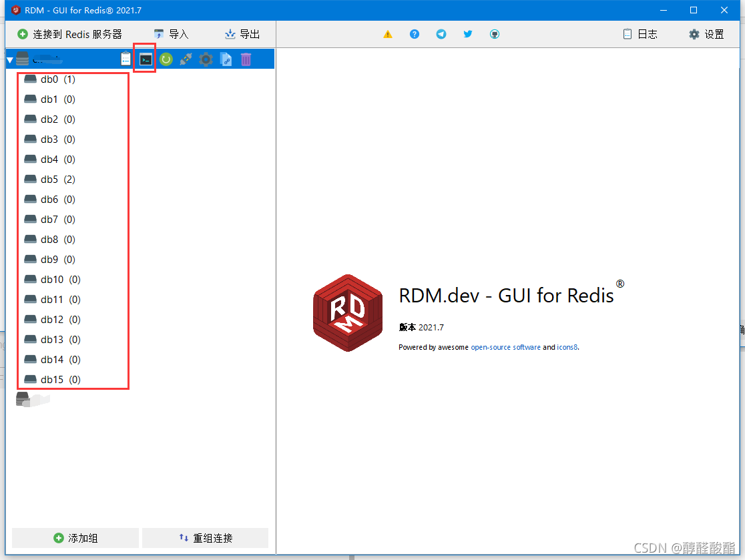Select database db0 (1)
745x560 pixels.
[x=49, y=79]
